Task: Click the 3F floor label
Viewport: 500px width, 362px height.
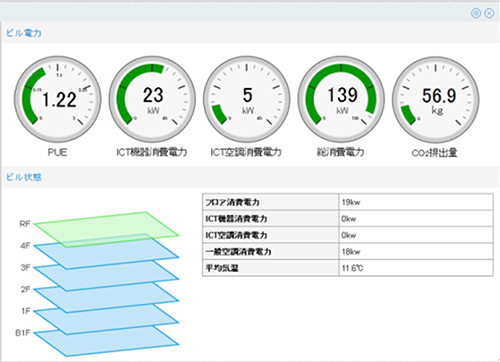Action: point(25,267)
